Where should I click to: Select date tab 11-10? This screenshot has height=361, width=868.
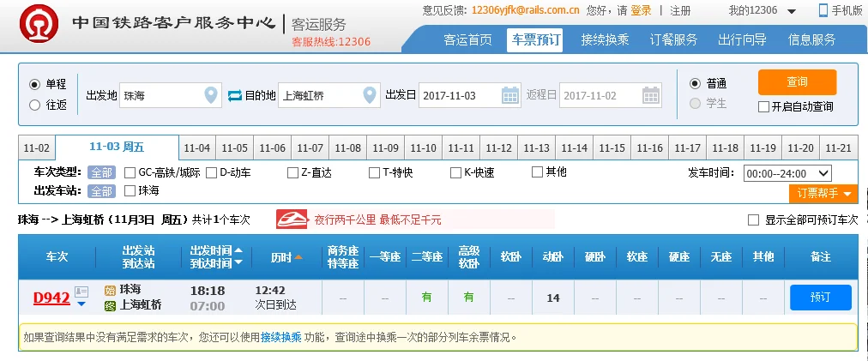click(424, 148)
